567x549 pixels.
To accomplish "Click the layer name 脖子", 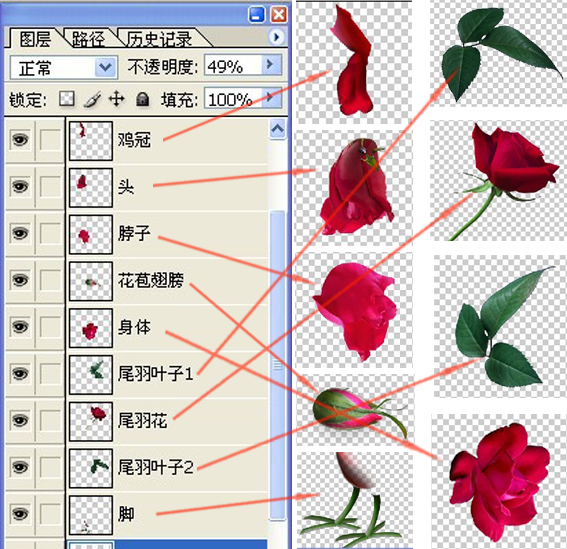I will tap(134, 233).
